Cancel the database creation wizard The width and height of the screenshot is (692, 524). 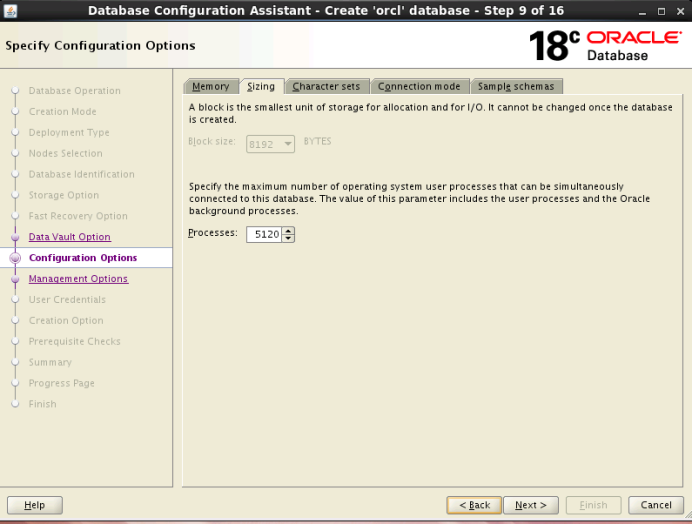(656, 505)
